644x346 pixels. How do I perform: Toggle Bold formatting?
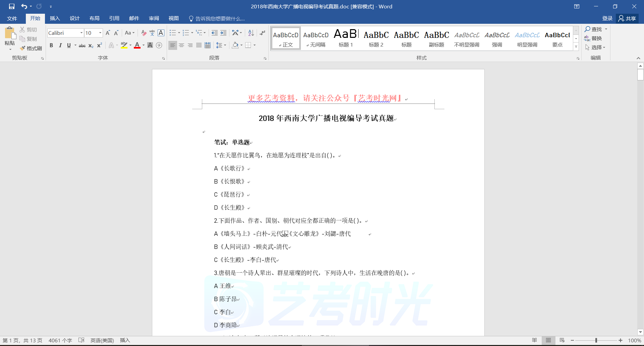[51, 46]
